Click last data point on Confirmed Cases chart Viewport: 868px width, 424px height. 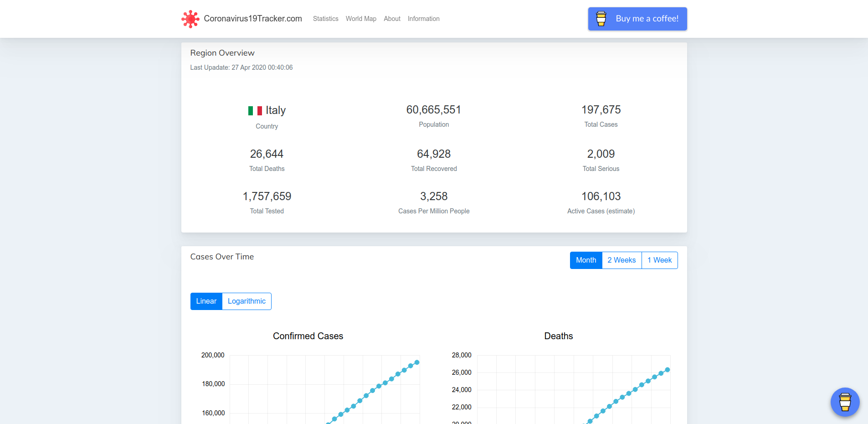[416, 362]
